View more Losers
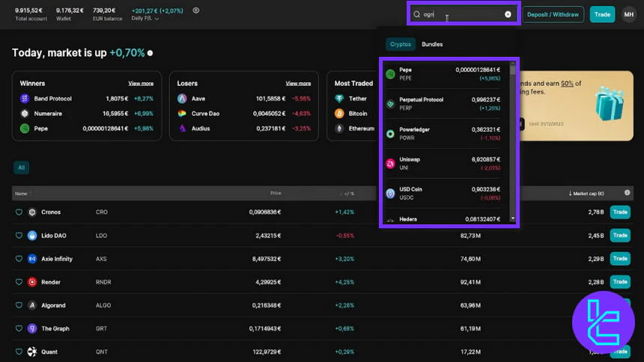This screenshot has width=644, height=362. point(298,83)
